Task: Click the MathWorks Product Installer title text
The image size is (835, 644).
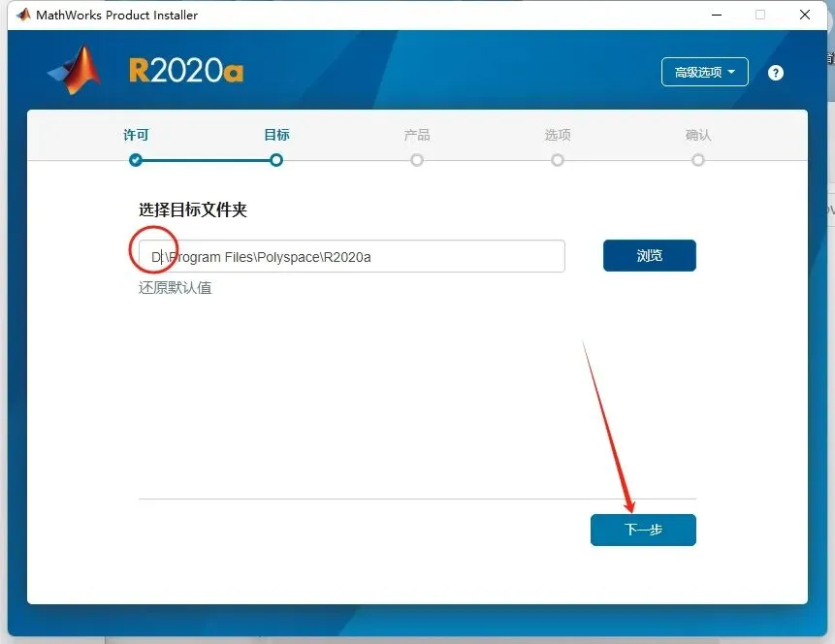Action: click(116, 15)
